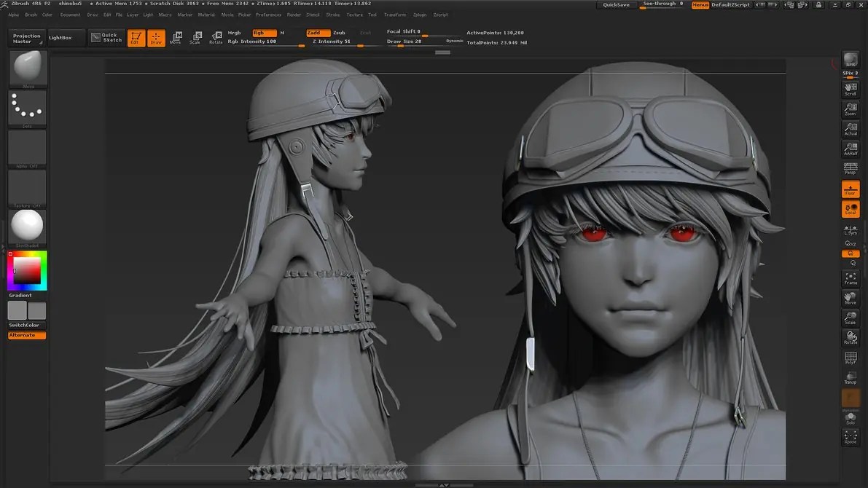
Task: Click the QuickSave button
Action: [x=616, y=4]
